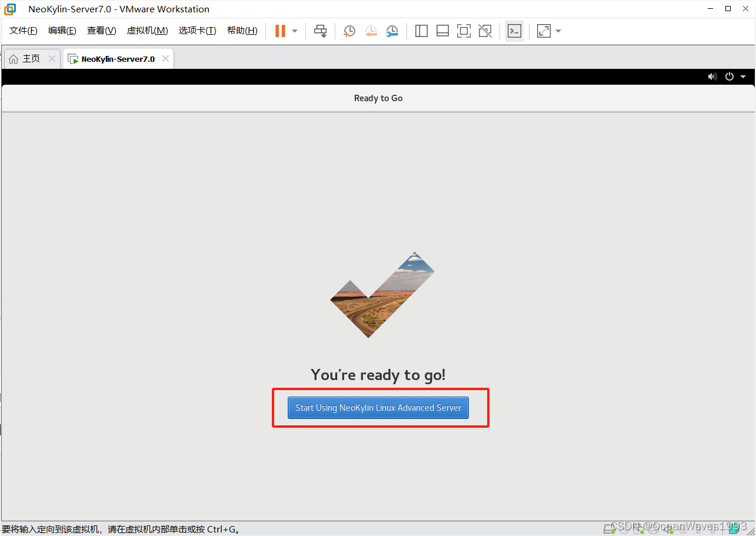Click the guest volume speaker icon
The width and height of the screenshot is (756, 536).
(x=712, y=76)
